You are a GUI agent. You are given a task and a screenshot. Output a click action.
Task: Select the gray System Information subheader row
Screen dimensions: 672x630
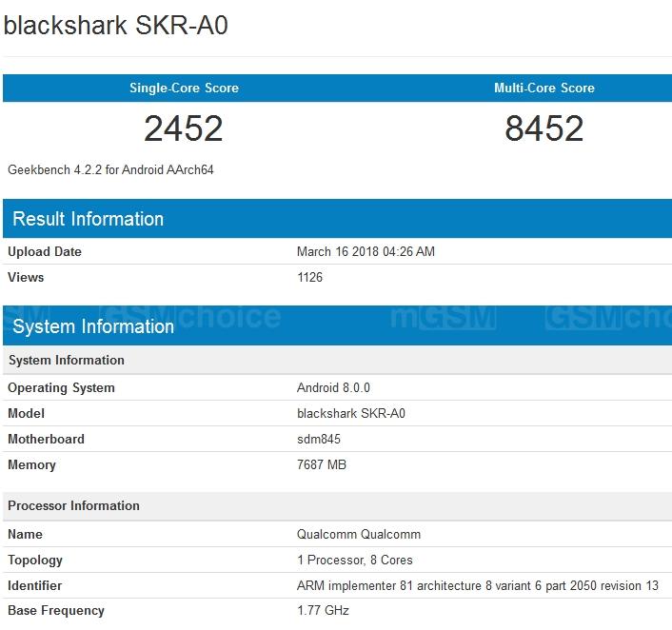click(x=337, y=360)
